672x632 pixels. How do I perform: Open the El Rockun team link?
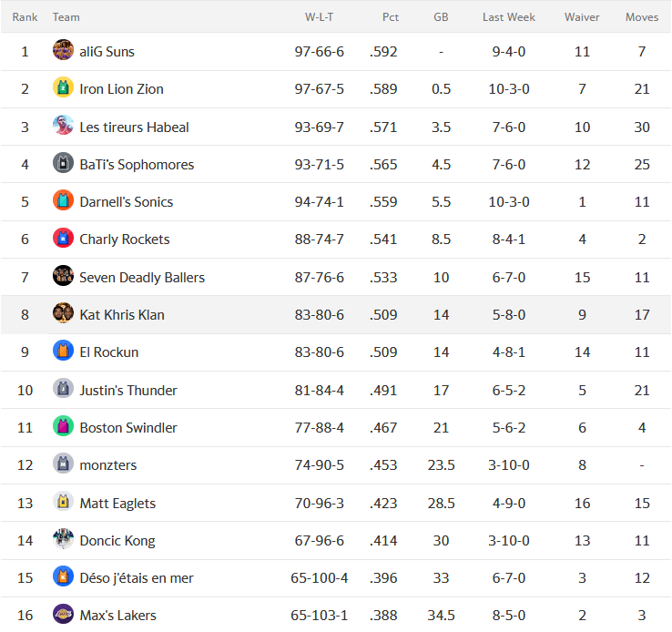pos(109,352)
